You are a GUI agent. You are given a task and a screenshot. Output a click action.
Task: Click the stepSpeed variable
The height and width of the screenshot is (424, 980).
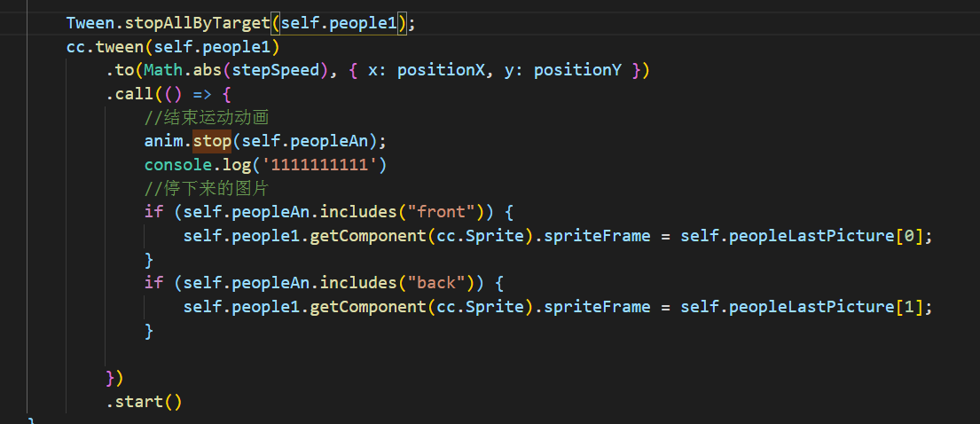pyautogui.click(x=275, y=71)
